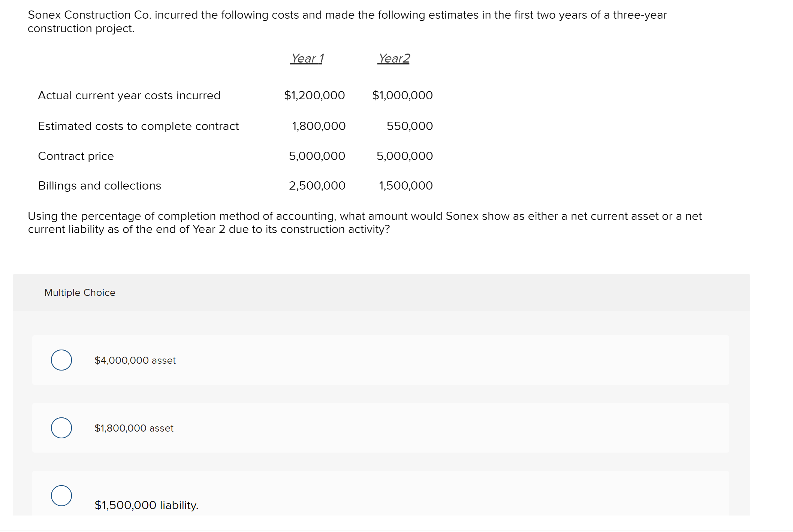Select the $1,800,000 asset radio button
This screenshot has height=532, width=793.
pyautogui.click(x=61, y=428)
